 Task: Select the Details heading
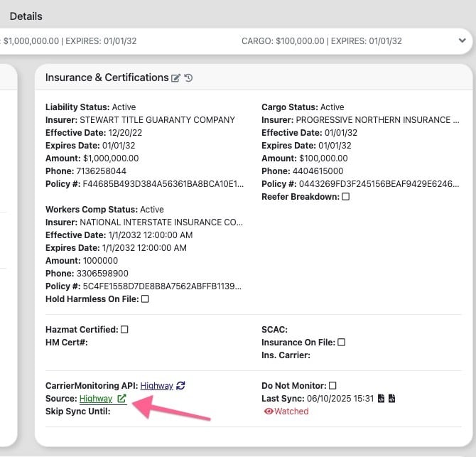coord(26,16)
